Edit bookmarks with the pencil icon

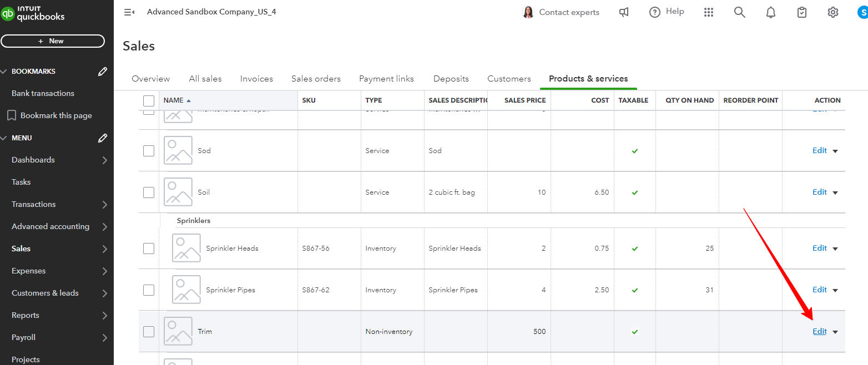103,72
